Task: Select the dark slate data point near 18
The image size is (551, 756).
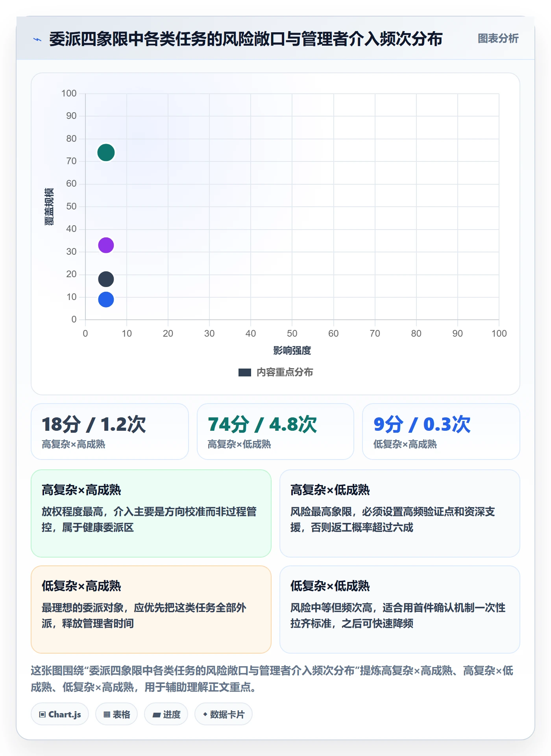Action: [106, 279]
